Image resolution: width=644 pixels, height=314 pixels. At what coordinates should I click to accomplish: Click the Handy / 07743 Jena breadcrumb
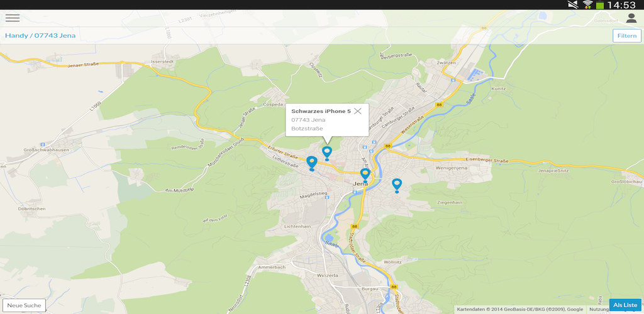point(40,36)
